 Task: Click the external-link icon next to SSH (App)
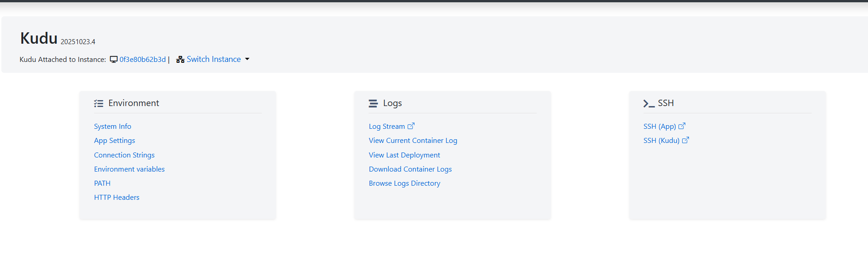(682, 126)
